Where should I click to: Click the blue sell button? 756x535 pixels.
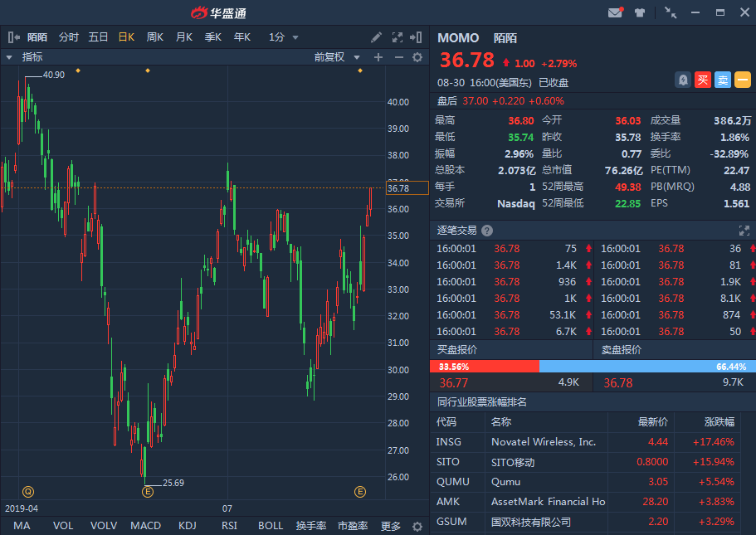(723, 80)
